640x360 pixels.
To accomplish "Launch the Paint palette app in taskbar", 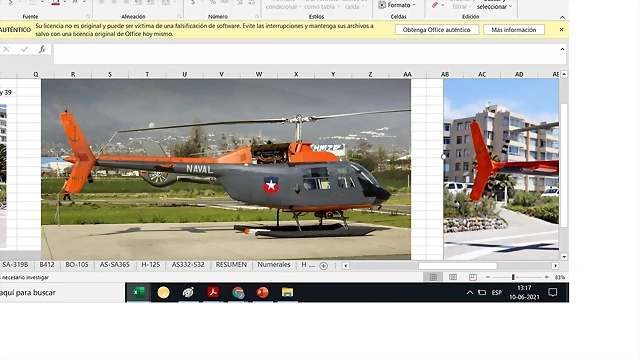I will click(x=188, y=292).
